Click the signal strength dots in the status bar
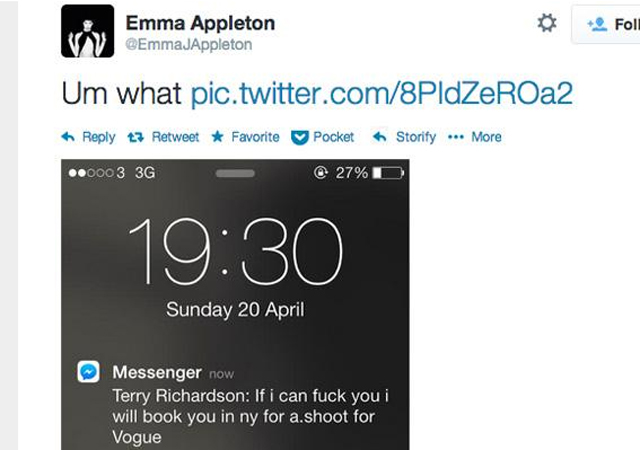This screenshot has height=450, width=640. [91, 173]
